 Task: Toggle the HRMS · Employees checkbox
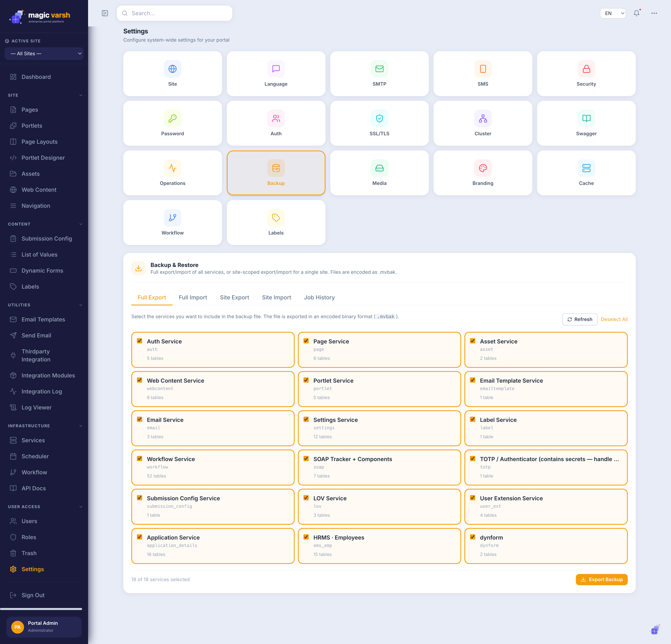306,537
